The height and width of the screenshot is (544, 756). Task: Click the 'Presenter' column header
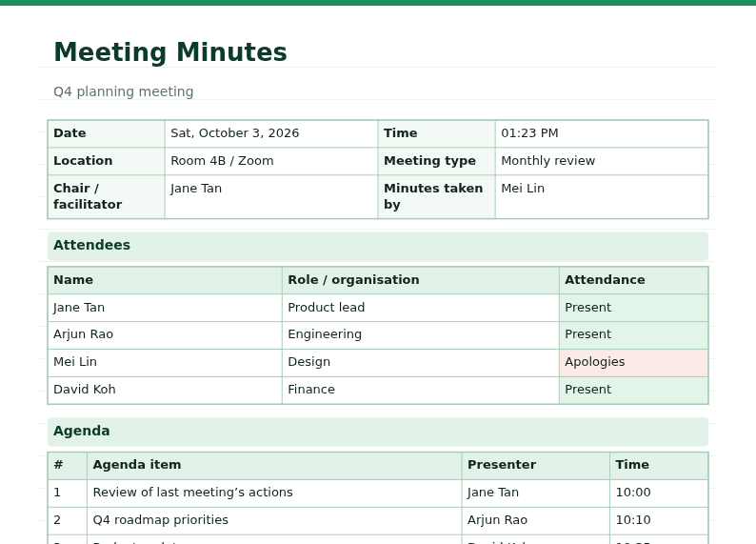click(536, 465)
